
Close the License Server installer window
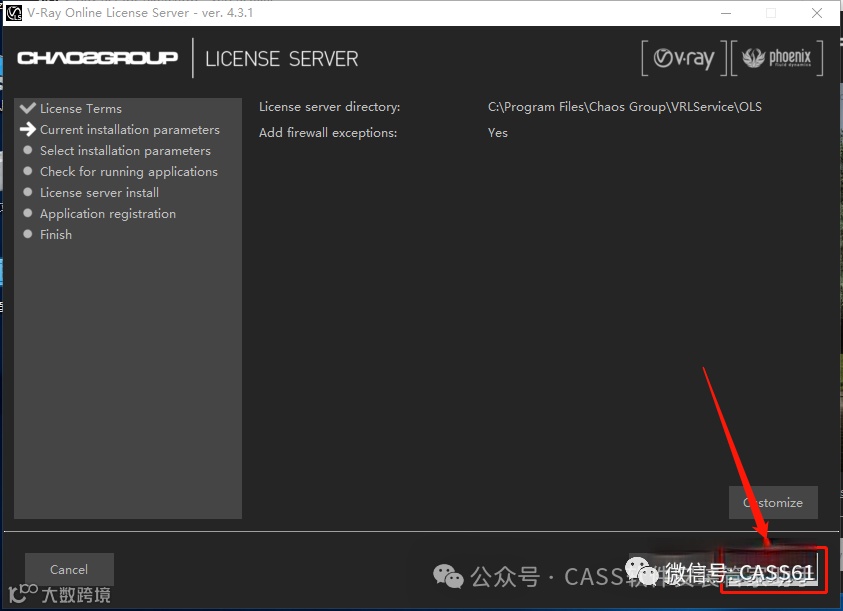[817, 13]
